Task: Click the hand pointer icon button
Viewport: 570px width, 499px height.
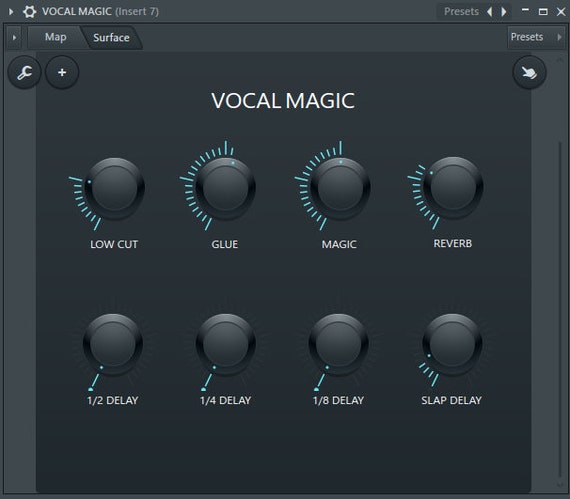Action: (529, 72)
